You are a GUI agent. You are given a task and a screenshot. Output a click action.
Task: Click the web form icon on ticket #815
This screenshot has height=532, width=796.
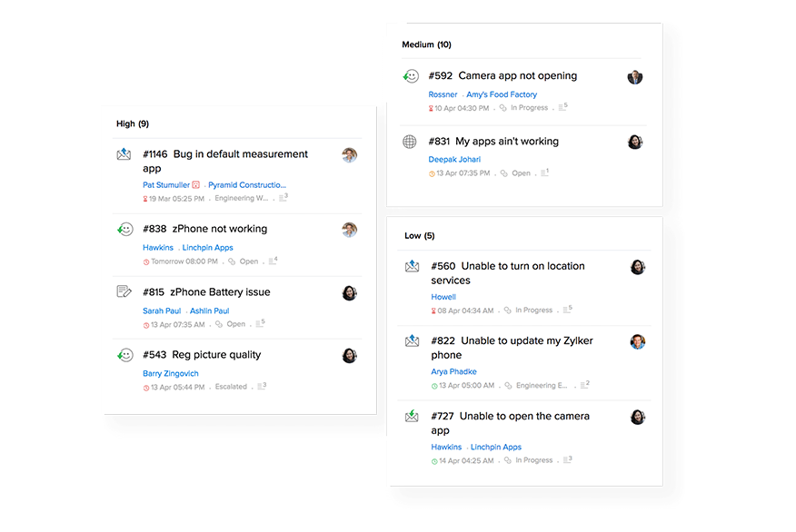[x=124, y=291]
